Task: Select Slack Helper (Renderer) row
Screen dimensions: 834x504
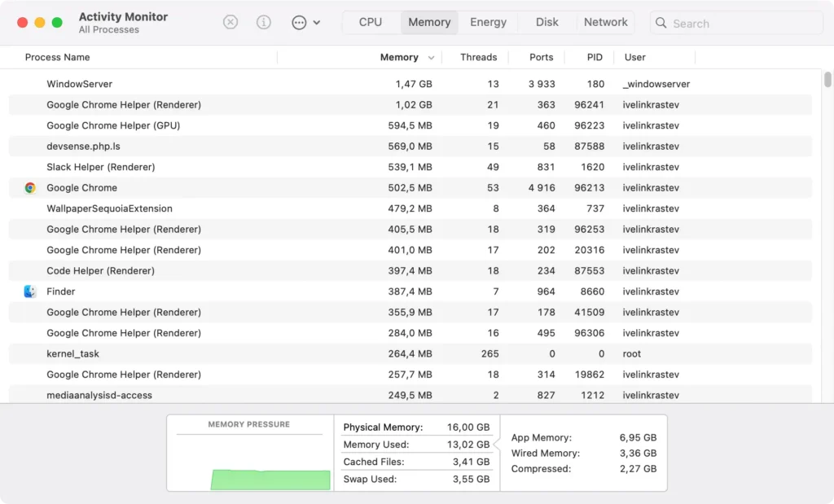Action: point(410,167)
